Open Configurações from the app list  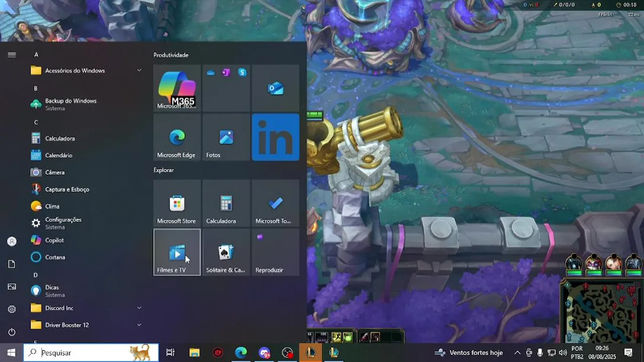point(86,223)
